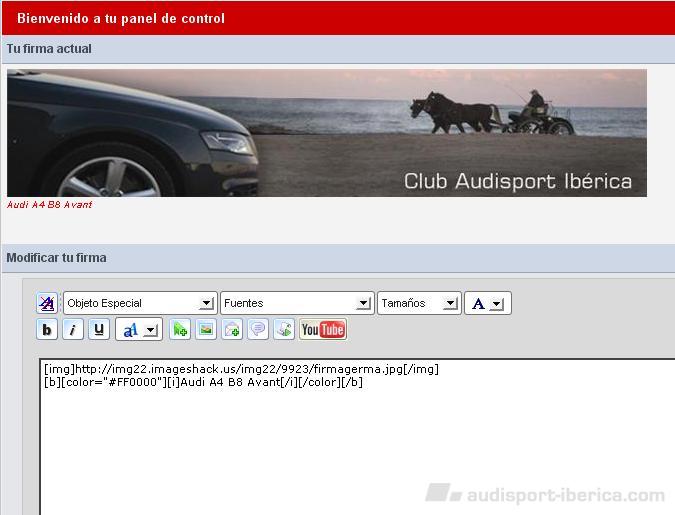Click the insert media file icon
The image size is (675, 515).
[x=284, y=330]
